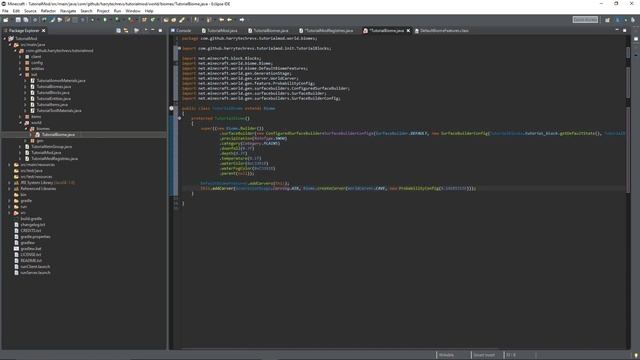Screen dimensions: 640x360
Task: Click the Open Type toolbar icon
Action: (x=166, y=20)
